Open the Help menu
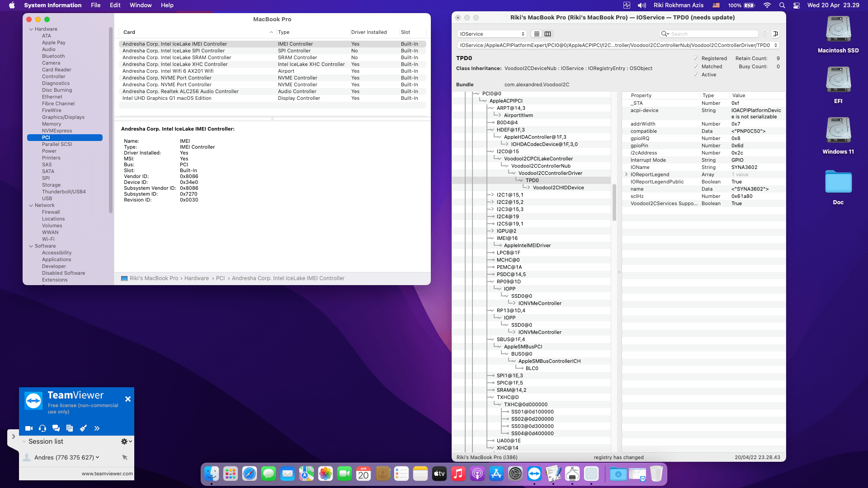This screenshot has height=488, width=868. 167,5
